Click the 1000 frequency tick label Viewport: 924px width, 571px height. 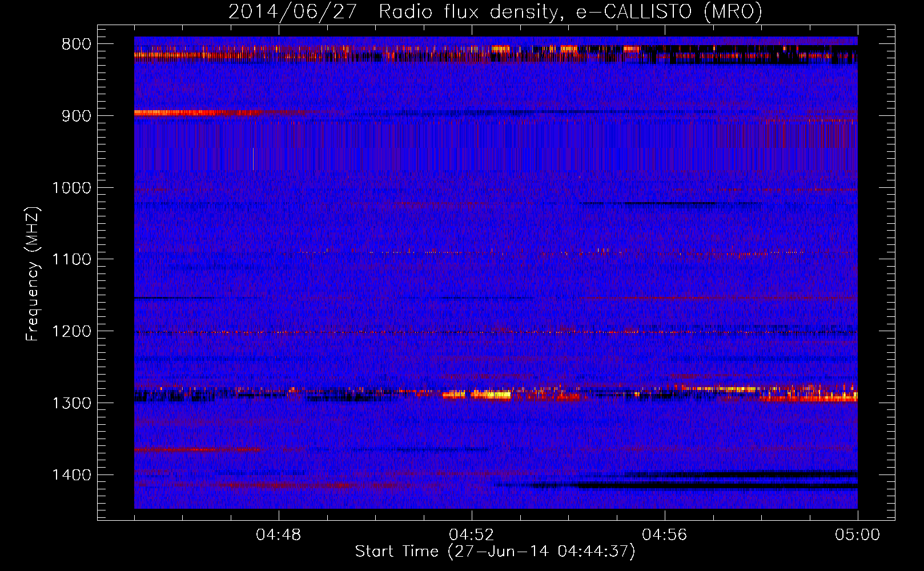pos(71,188)
